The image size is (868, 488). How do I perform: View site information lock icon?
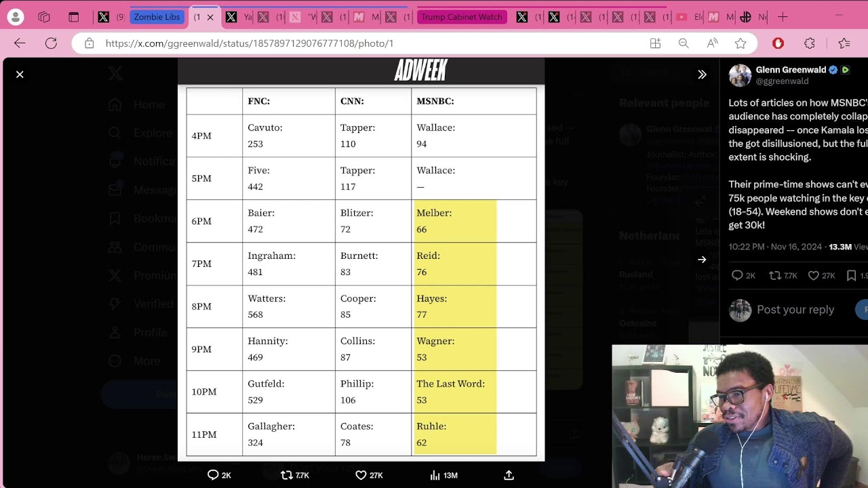(89, 43)
